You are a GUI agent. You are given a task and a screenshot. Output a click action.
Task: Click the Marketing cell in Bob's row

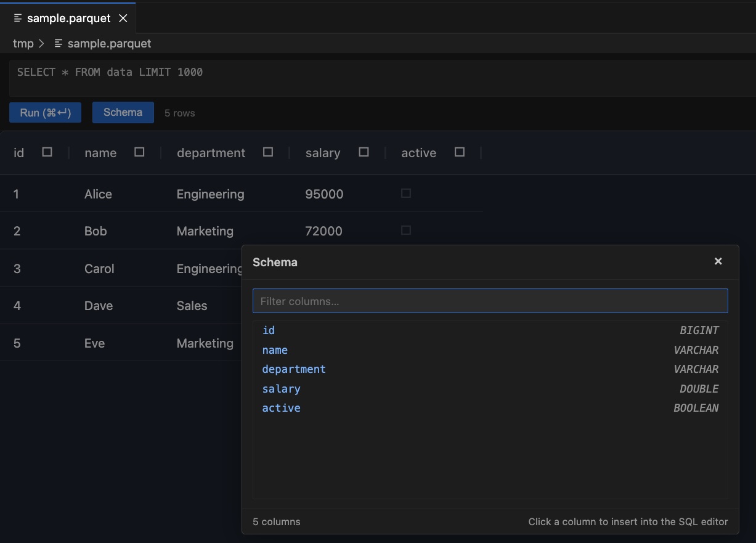tap(205, 231)
